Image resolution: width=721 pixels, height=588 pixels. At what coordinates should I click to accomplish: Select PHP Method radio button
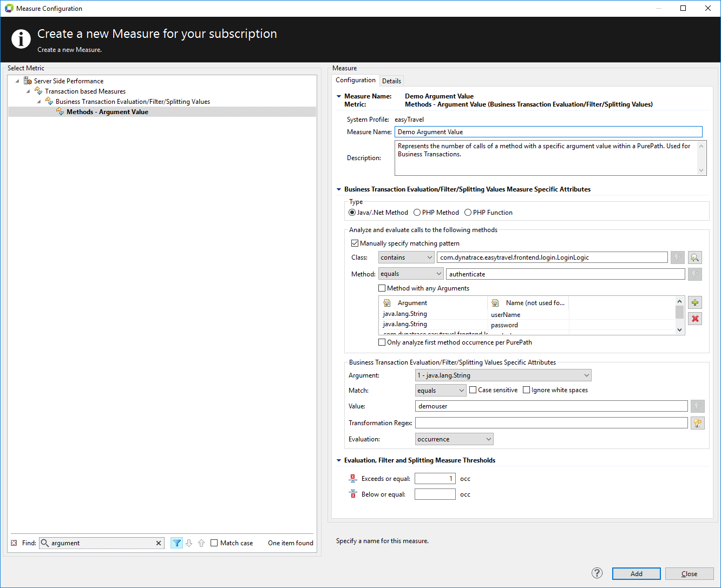417,213
